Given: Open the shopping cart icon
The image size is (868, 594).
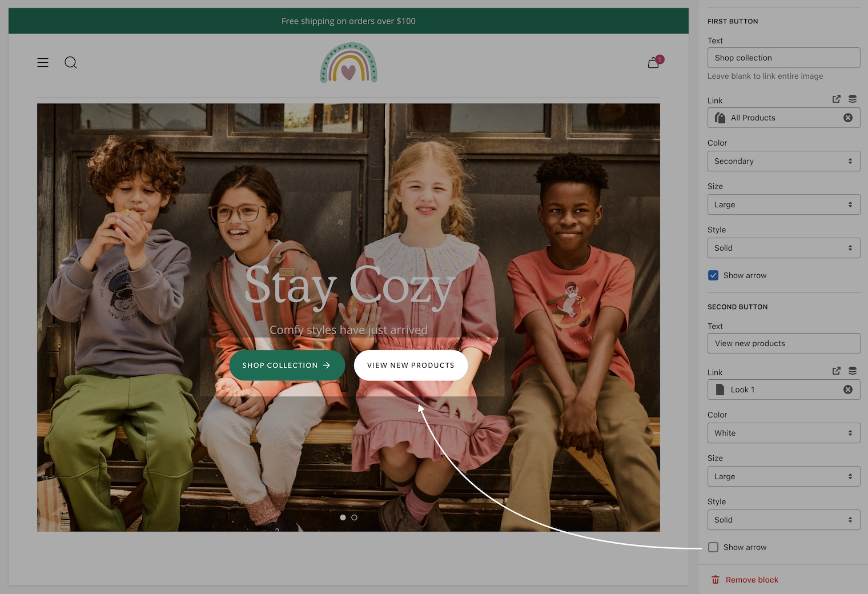Looking at the screenshot, I should tap(654, 63).
